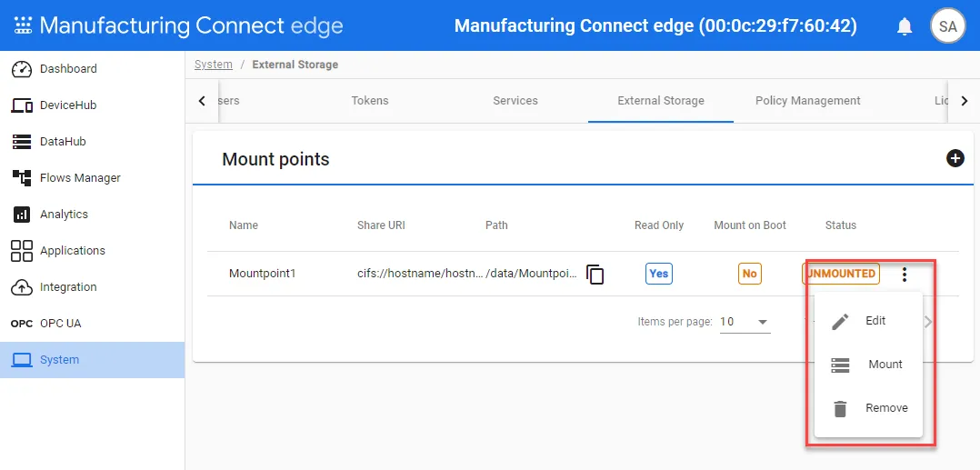Click the Read Only column header
The width and height of the screenshot is (980, 470).
(x=659, y=225)
